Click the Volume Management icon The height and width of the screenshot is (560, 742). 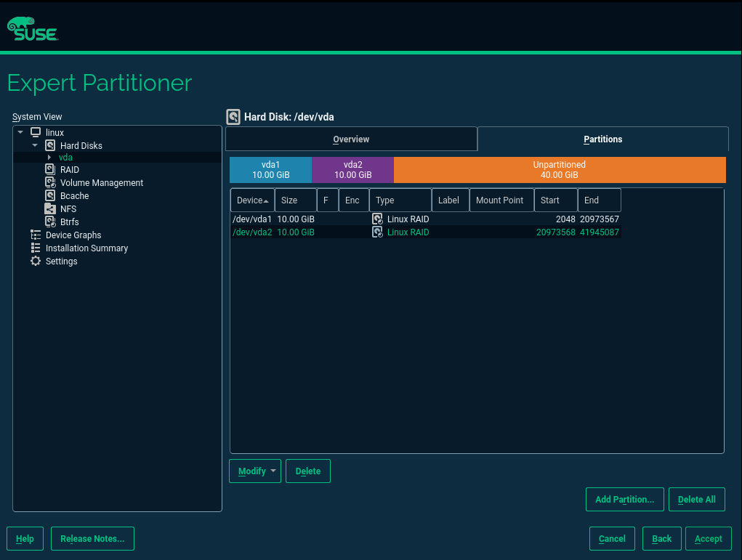click(50, 183)
